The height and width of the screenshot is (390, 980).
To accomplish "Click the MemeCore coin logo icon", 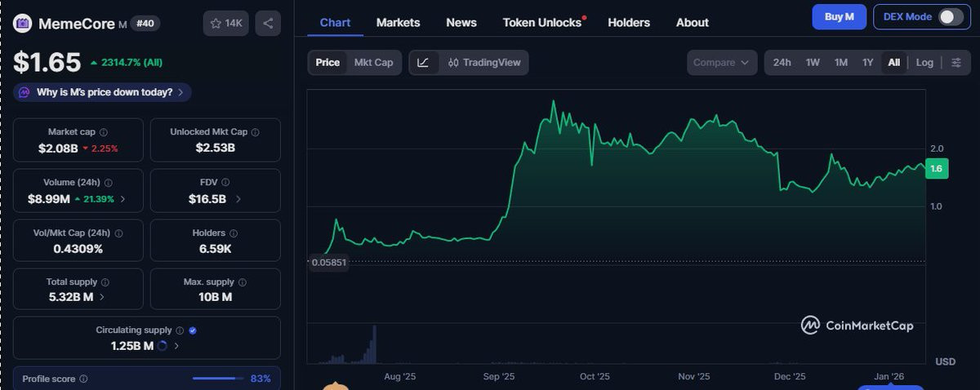I will 22,24.
